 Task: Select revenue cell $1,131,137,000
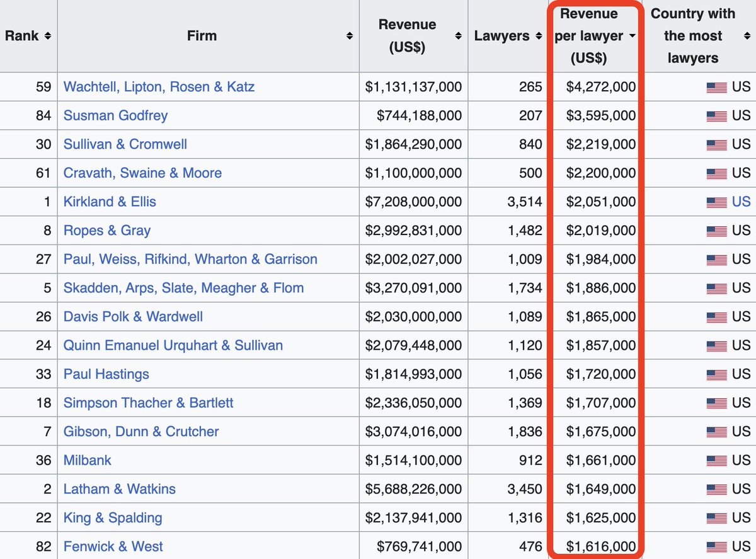(413, 86)
